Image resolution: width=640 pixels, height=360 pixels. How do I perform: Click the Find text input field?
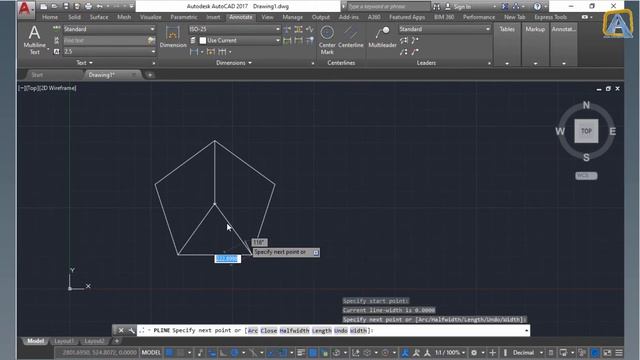(105, 40)
